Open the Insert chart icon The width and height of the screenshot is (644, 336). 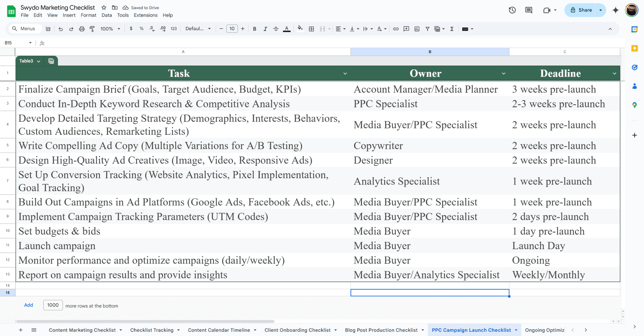417,29
